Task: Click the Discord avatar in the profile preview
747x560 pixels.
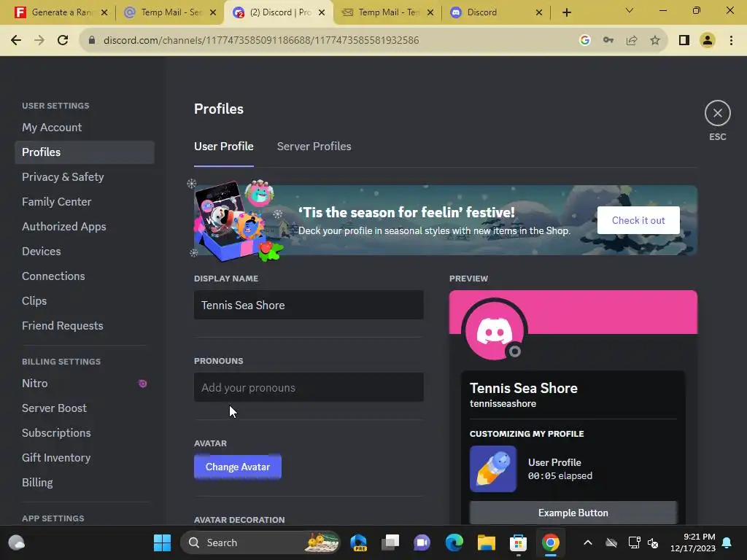Action: 494,330
